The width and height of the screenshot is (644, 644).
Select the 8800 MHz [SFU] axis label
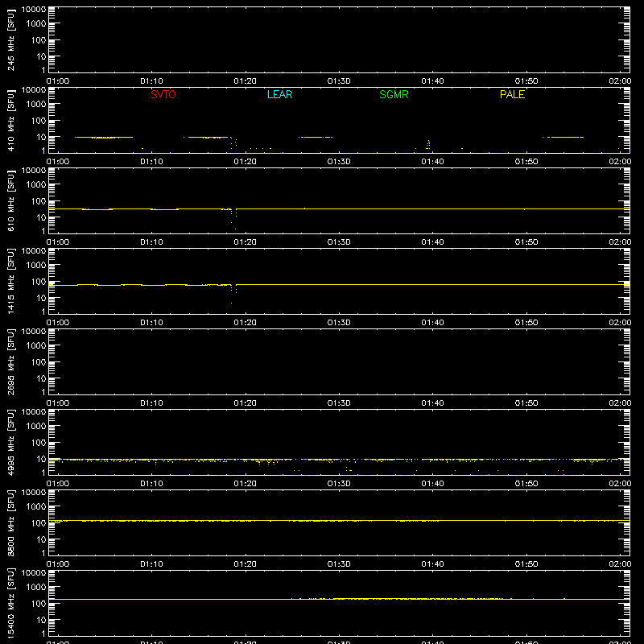pyautogui.click(x=10, y=522)
